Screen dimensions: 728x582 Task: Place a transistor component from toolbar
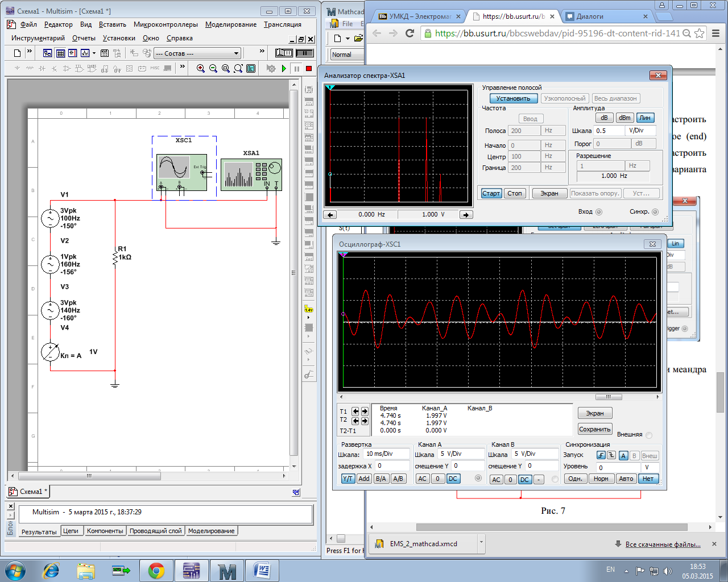click(x=55, y=68)
